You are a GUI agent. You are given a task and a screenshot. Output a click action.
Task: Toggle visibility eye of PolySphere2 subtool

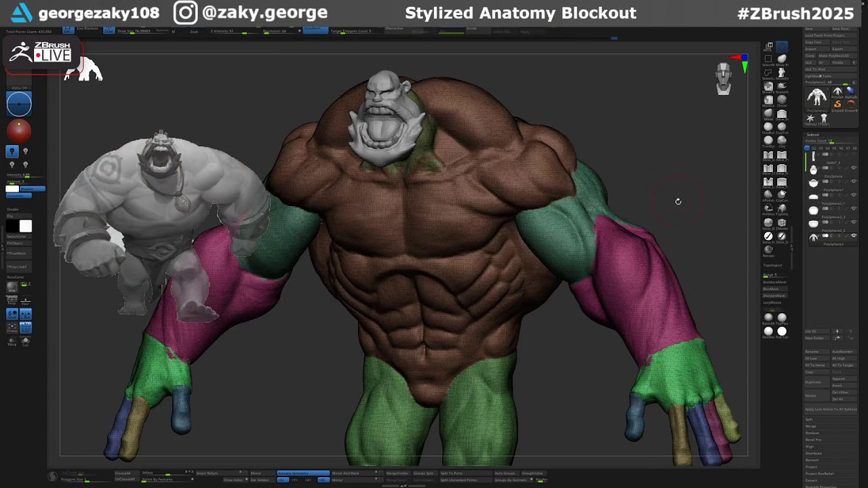coord(854,235)
